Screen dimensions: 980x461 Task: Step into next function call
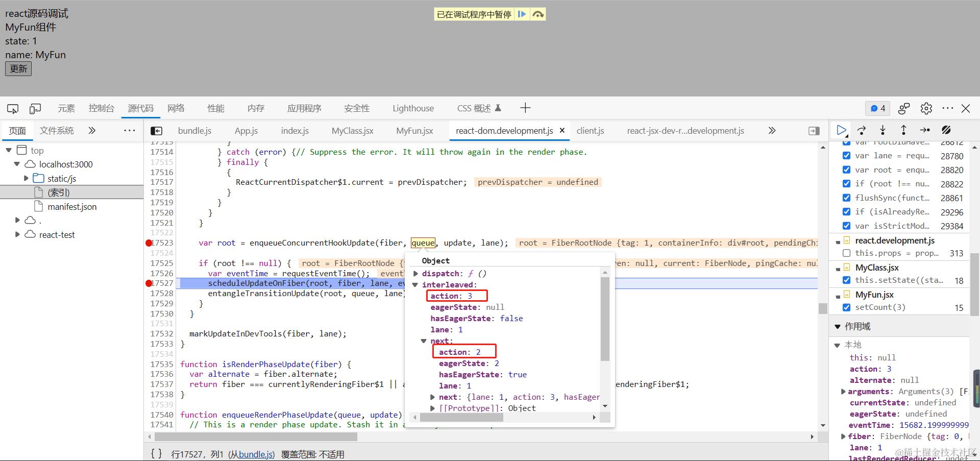pyautogui.click(x=883, y=130)
